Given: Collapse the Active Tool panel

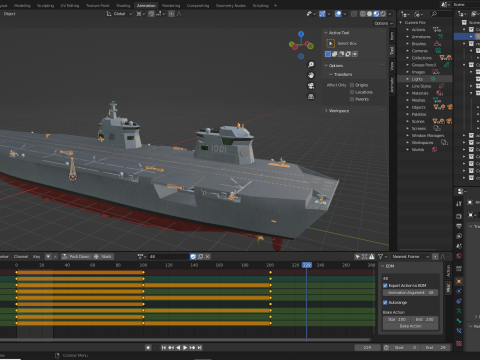Looking at the screenshot, I should tap(326, 33).
